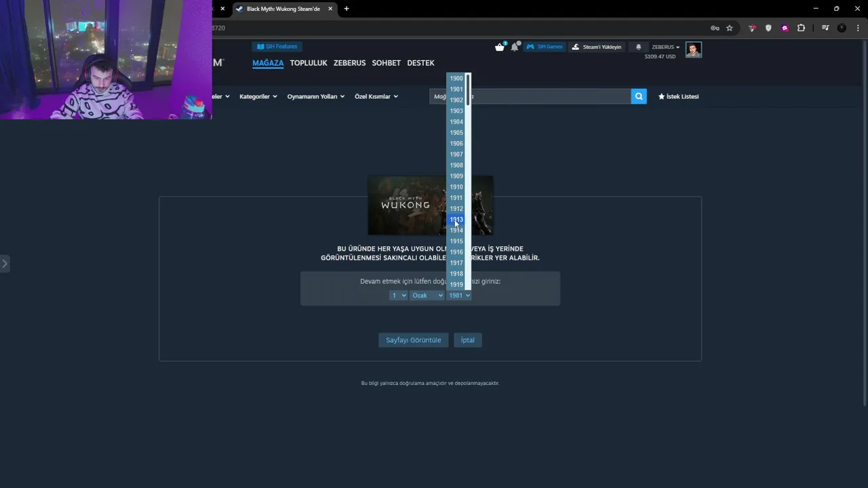The width and height of the screenshot is (868, 488).
Task: Select year 1900 in list
Action: click(x=456, y=79)
